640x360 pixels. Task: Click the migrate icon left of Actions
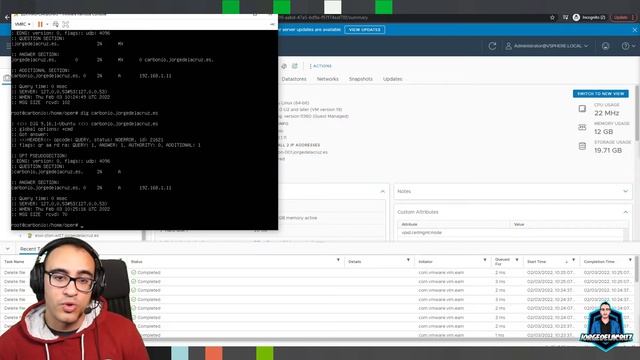[284, 66]
